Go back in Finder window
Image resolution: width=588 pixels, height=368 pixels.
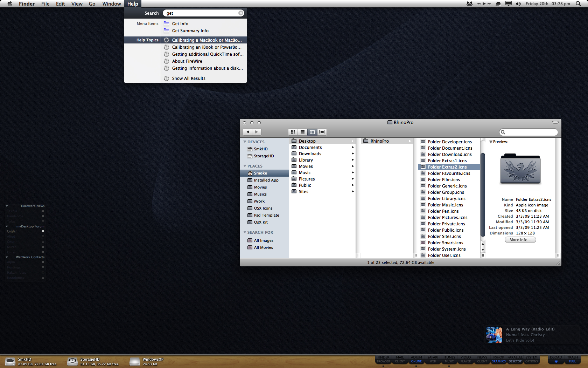click(248, 132)
